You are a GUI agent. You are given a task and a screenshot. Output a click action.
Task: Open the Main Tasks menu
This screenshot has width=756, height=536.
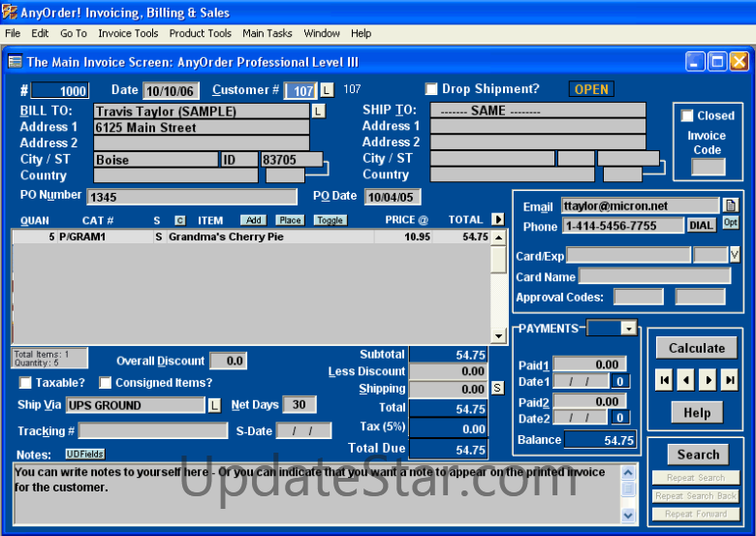(268, 33)
